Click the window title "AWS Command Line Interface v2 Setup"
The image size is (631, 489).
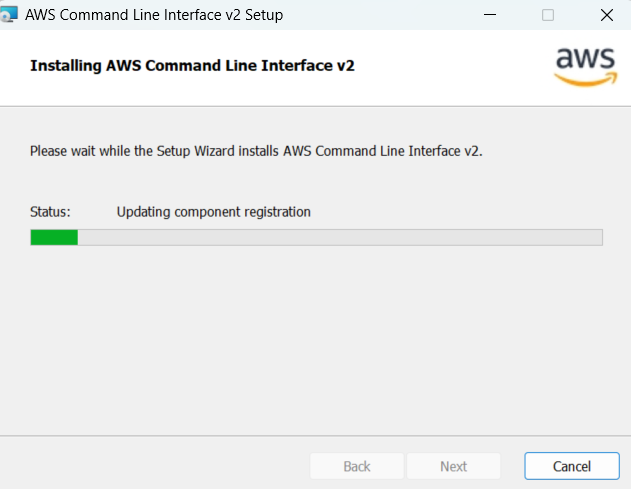154,15
